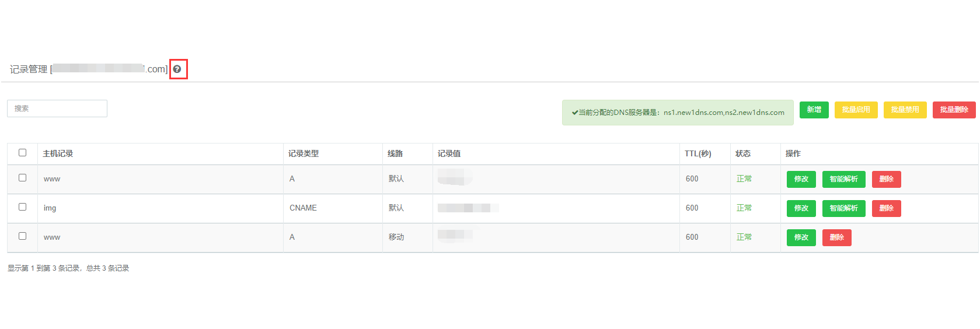980x329 pixels.
Task: Delete the first www A record
Action: [x=886, y=179]
